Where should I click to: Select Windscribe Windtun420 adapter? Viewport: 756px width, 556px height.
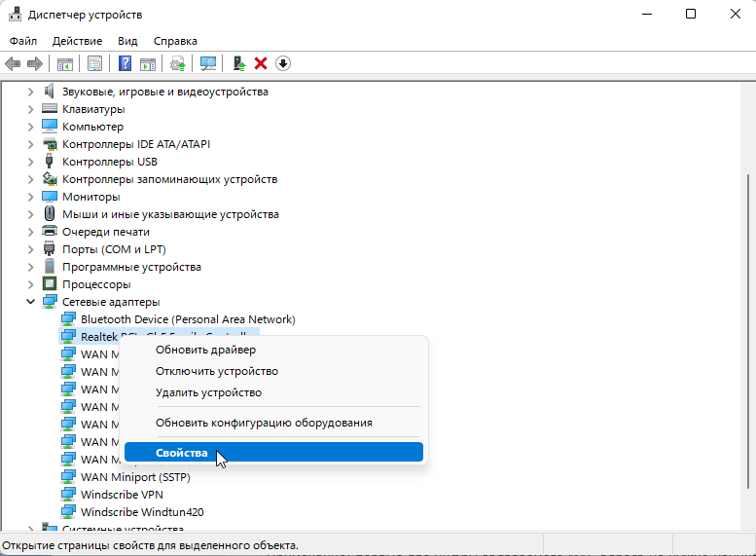[142, 511]
